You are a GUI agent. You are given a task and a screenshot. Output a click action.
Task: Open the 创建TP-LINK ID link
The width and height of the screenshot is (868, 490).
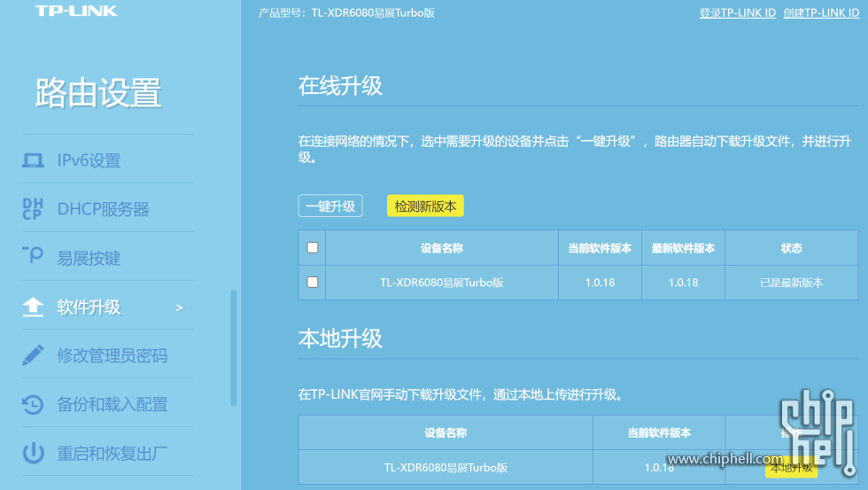(x=821, y=13)
